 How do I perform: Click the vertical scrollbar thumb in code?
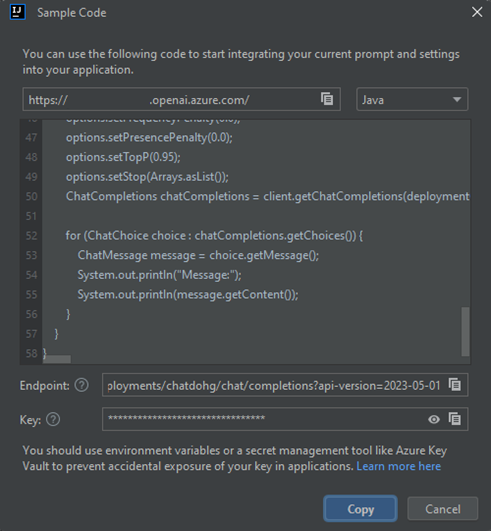pos(466,331)
